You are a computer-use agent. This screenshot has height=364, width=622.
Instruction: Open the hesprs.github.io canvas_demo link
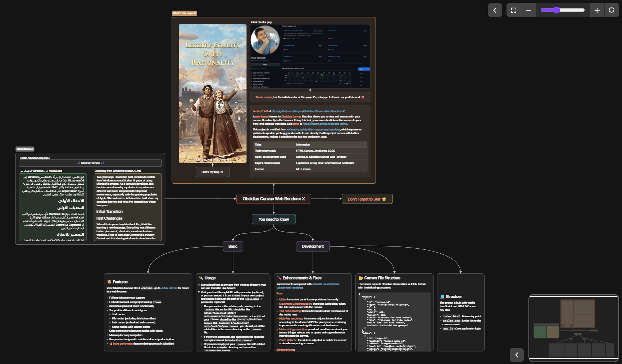pyautogui.click(x=325, y=124)
